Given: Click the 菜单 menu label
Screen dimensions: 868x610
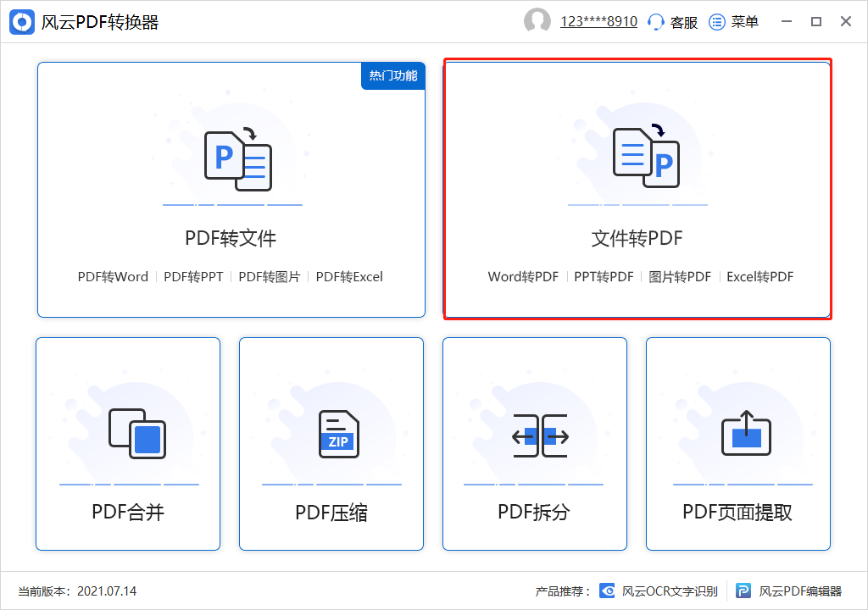Looking at the screenshot, I should coord(744,21).
